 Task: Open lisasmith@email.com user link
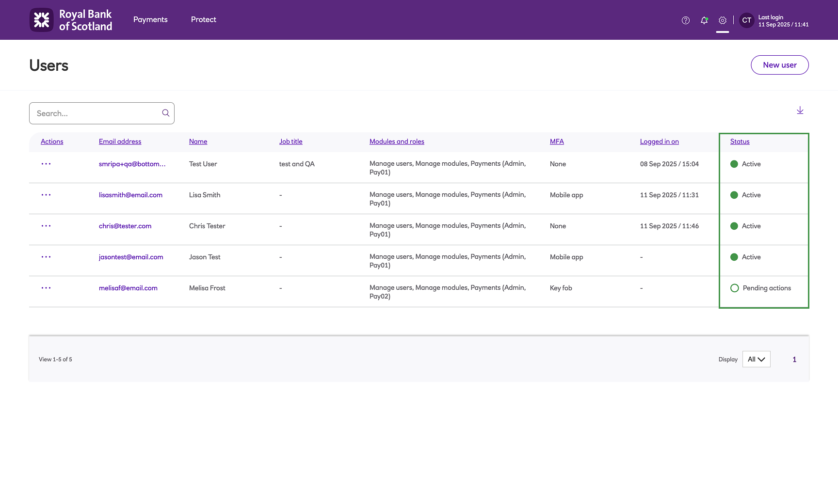coord(131,195)
